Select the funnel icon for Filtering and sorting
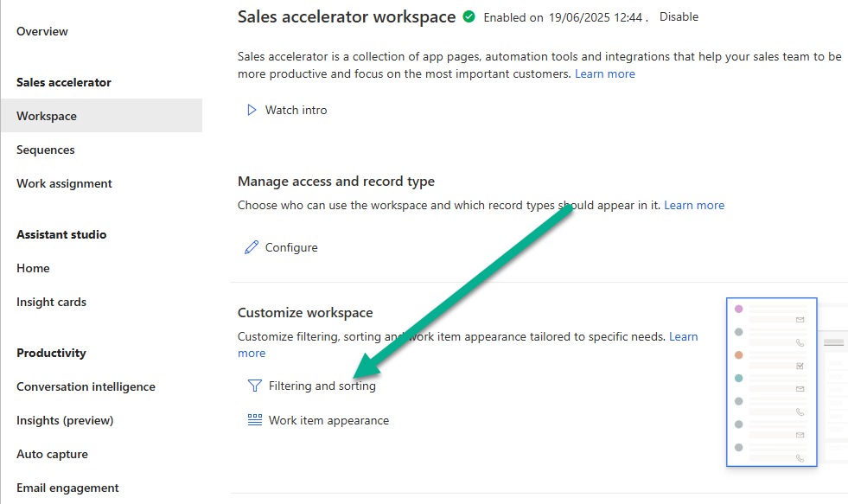Image resolution: width=848 pixels, height=504 pixels. pyautogui.click(x=254, y=386)
